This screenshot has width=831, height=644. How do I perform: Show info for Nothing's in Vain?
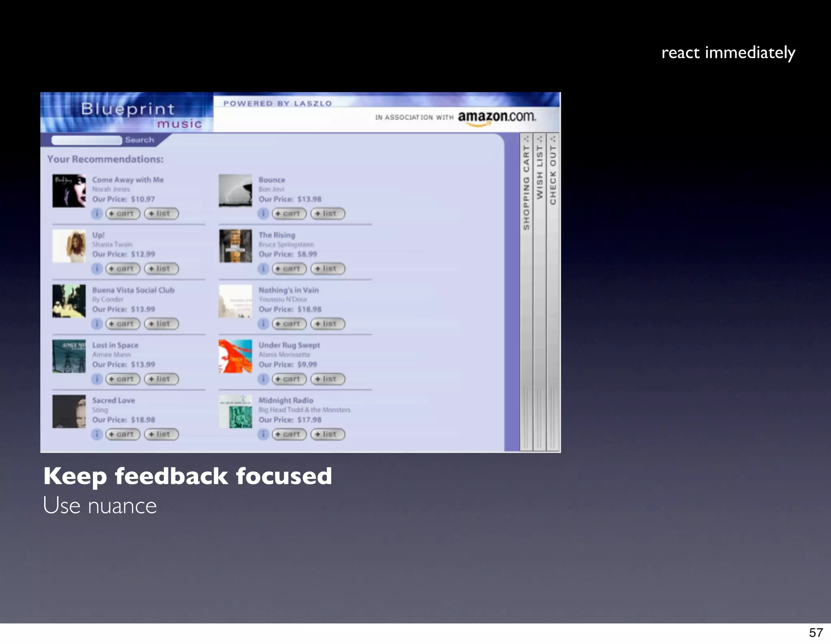(x=263, y=324)
